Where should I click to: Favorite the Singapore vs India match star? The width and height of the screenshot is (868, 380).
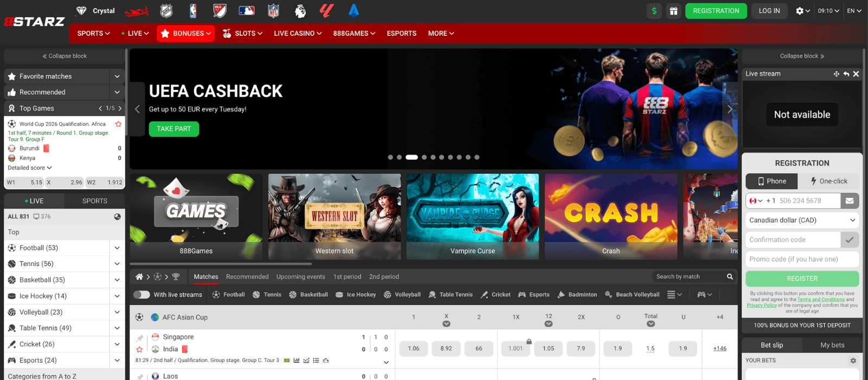[139, 350]
